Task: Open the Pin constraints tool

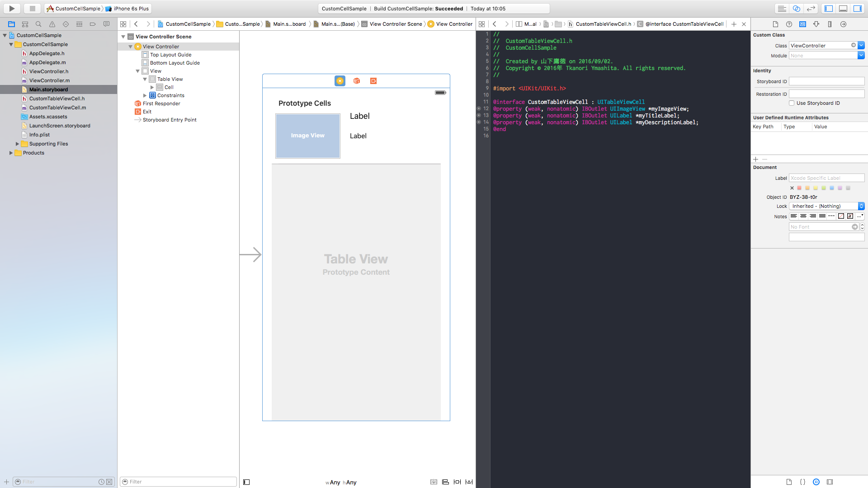Action: pos(457,482)
